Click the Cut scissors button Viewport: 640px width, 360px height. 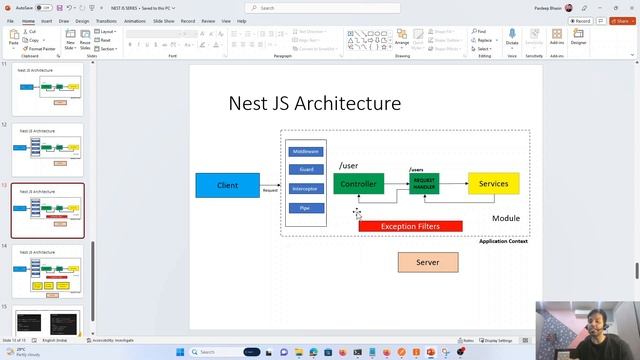point(29,31)
